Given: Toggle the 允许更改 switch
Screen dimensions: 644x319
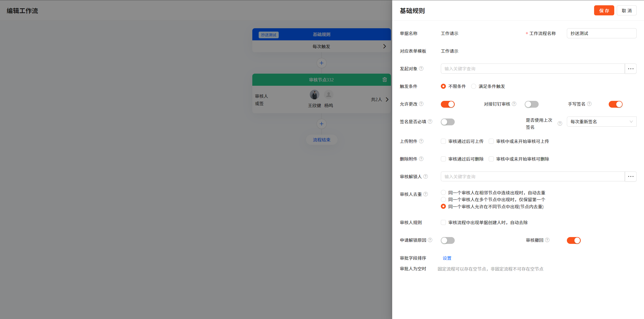Looking at the screenshot, I should [448, 104].
